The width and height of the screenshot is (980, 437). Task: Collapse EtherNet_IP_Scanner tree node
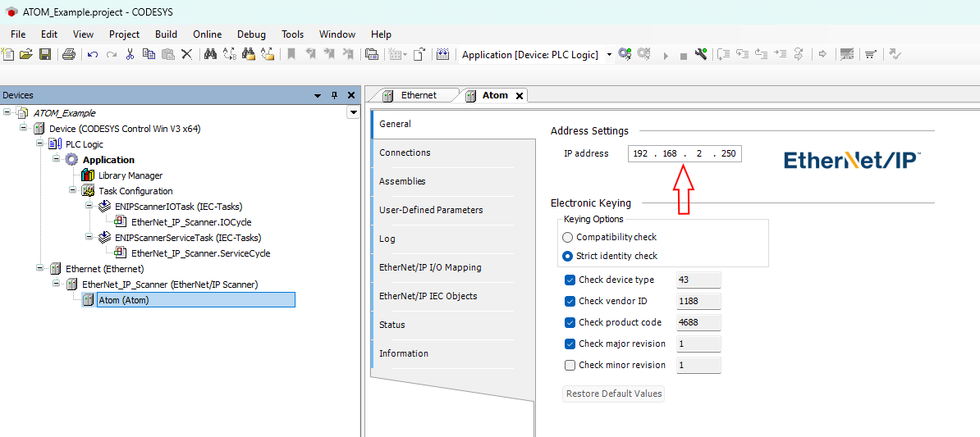click(57, 284)
